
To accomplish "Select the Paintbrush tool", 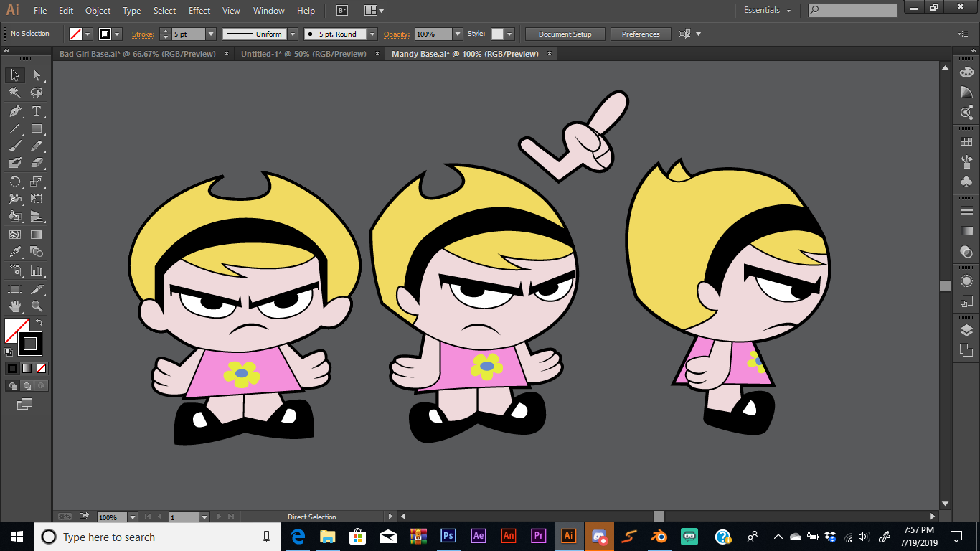I will (15, 146).
